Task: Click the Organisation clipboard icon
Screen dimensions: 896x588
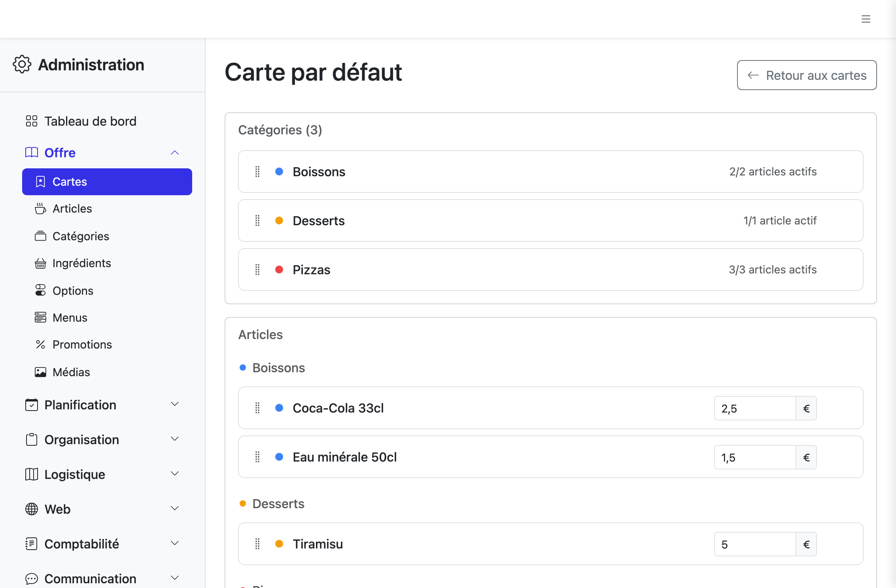Action: [x=32, y=439]
